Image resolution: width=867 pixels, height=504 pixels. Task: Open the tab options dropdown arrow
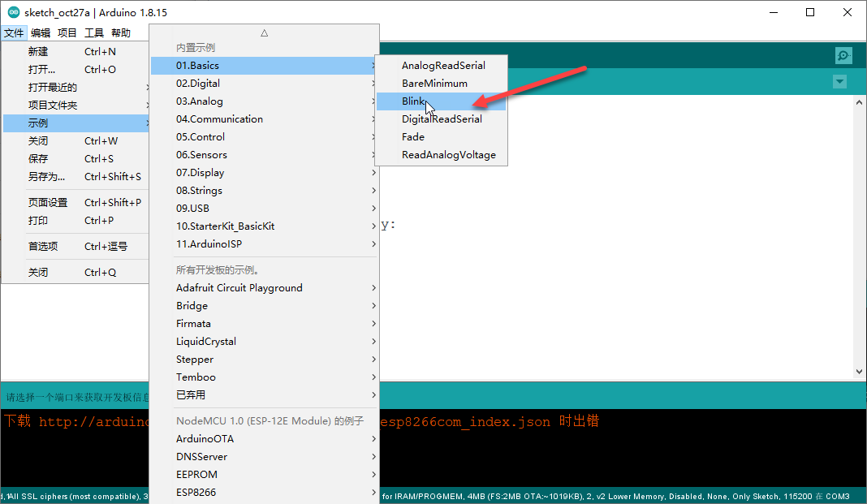839,82
